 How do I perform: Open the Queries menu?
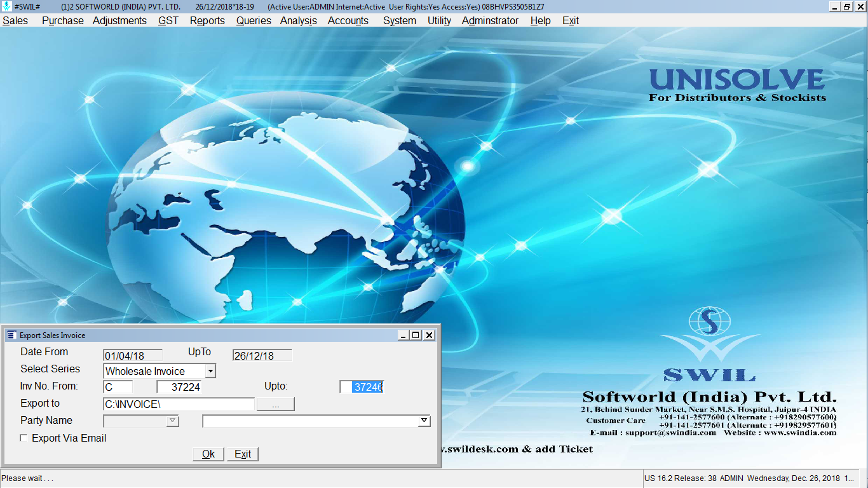pyautogui.click(x=254, y=20)
